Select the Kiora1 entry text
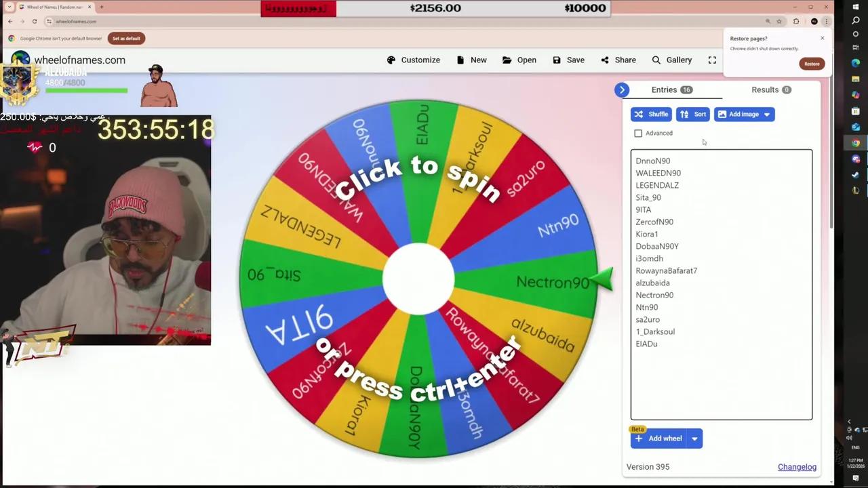 (x=647, y=234)
